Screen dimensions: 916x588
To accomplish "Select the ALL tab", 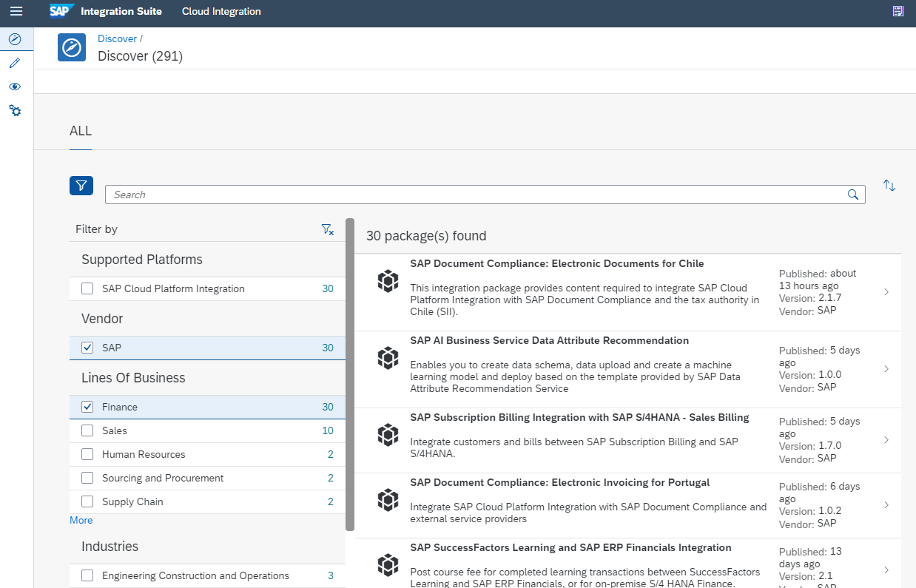I will (81, 131).
